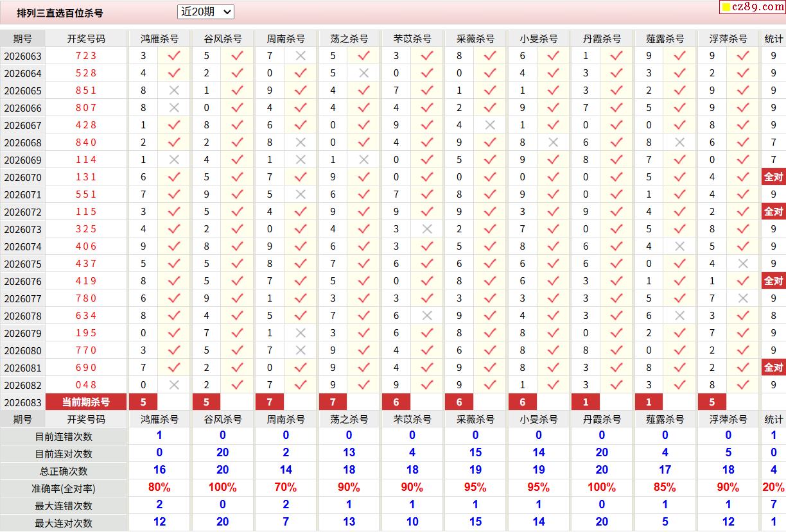Click the X mark for 周南杀号 in row 2026063

point(300,56)
